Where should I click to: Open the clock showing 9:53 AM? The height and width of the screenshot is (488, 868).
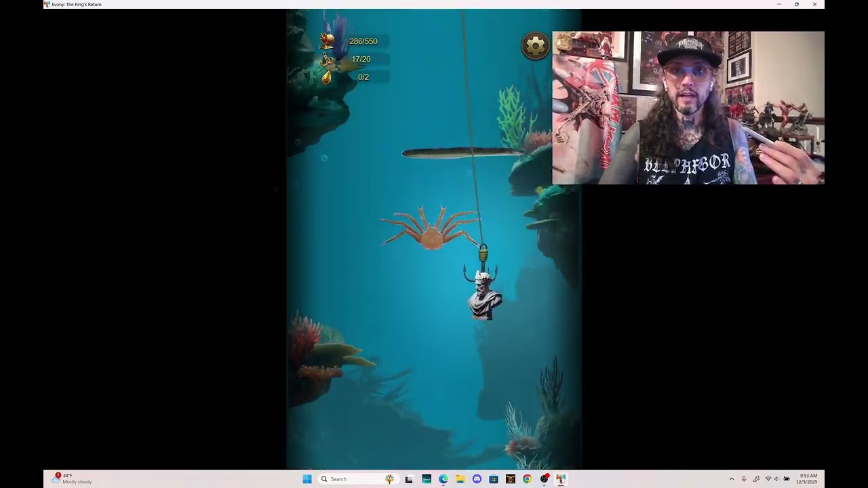tap(808, 479)
